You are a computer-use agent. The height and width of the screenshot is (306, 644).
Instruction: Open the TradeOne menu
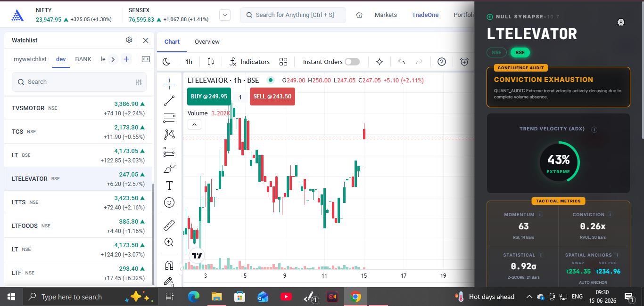coord(425,15)
